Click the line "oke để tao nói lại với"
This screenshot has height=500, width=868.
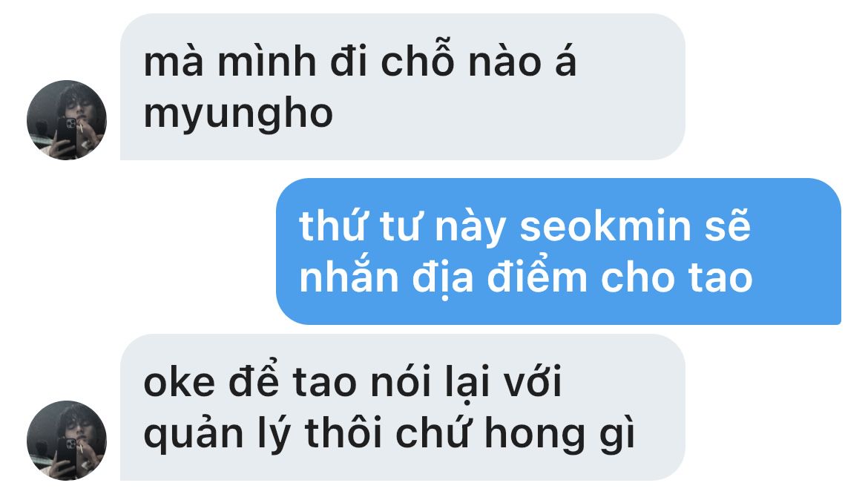(x=352, y=381)
